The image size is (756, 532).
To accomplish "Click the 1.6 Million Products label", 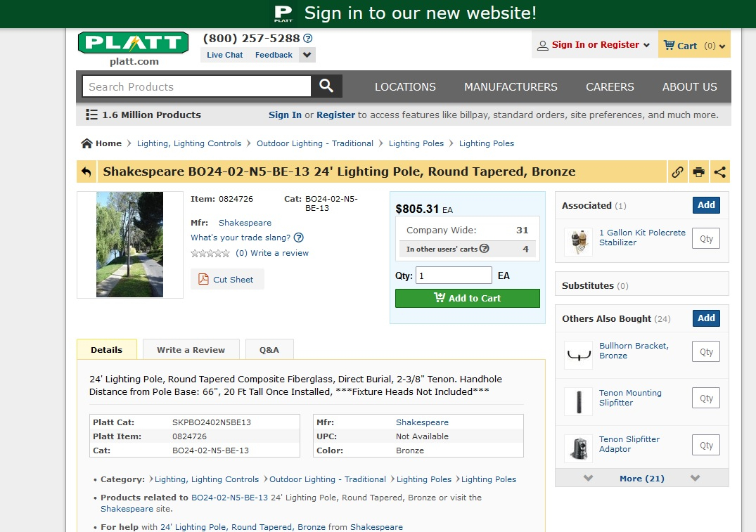I will pos(151,115).
